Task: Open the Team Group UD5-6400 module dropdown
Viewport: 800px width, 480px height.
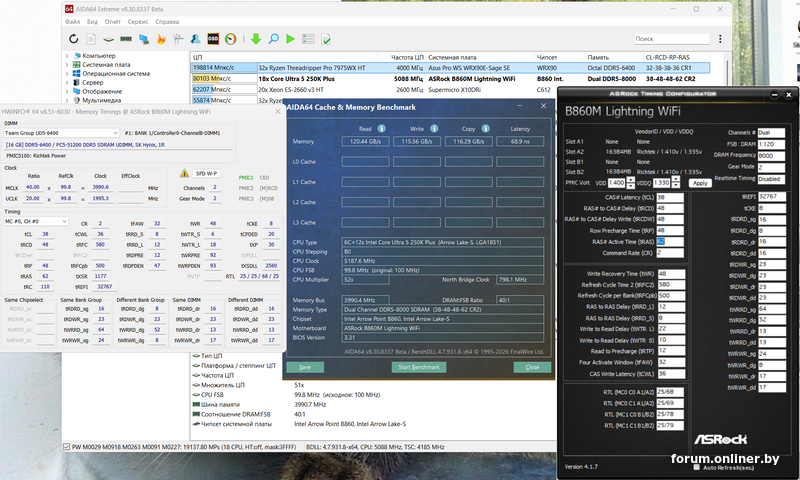Action: [x=61, y=133]
